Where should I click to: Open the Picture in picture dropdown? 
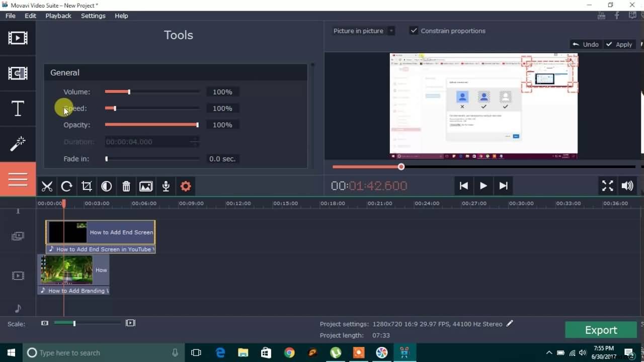pyautogui.click(x=391, y=31)
